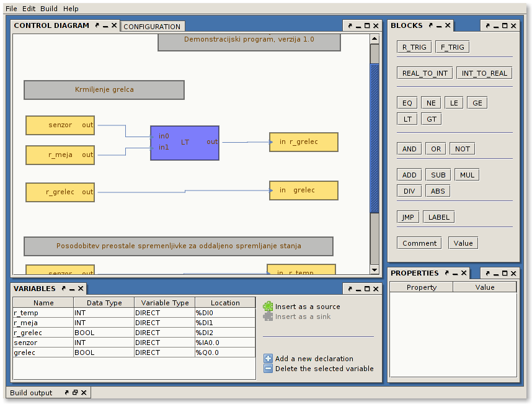
Task: Click the green Insert as a source icon
Action: [x=268, y=307]
